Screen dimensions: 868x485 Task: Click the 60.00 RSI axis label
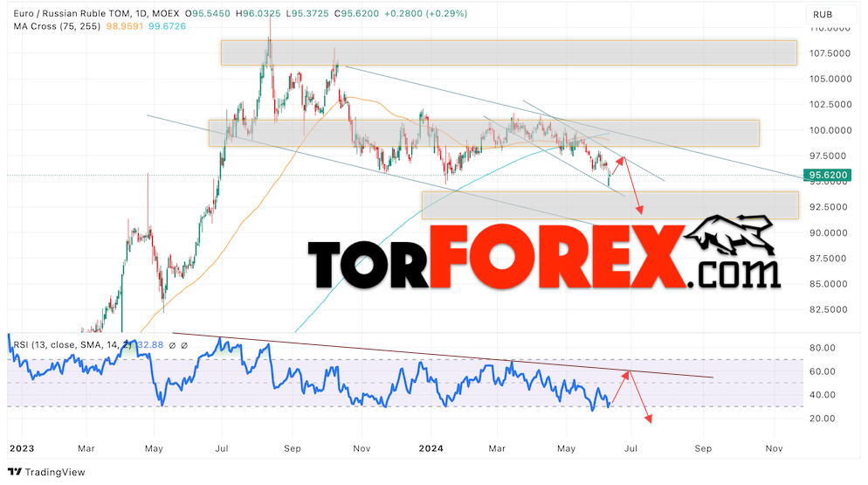(822, 371)
